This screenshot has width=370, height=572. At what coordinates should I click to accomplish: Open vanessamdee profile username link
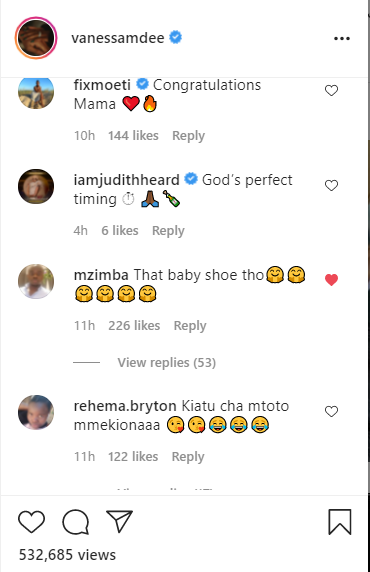[117, 38]
